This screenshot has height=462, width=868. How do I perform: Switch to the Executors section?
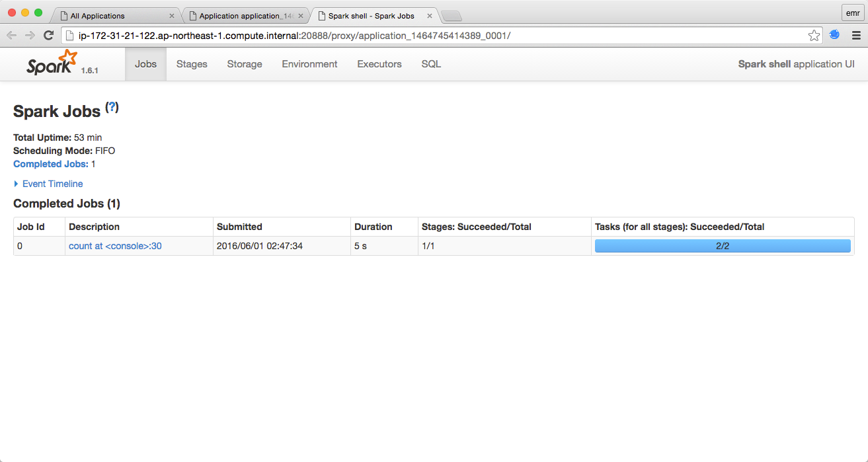(x=379, y=64)
